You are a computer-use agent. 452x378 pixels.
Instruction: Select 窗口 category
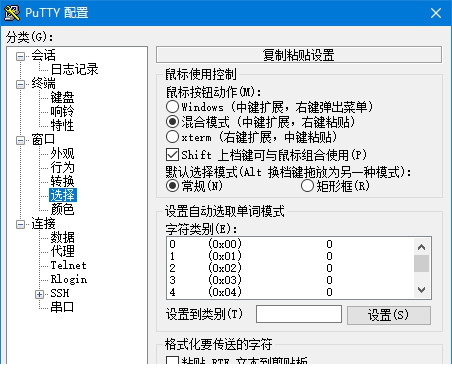(43, 139)
